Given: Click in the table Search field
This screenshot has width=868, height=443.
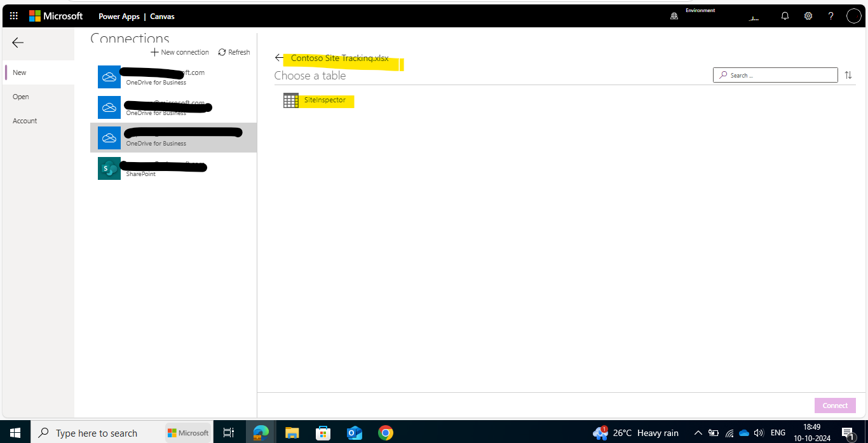Looking at the screenshot, I should click(775, 75).
